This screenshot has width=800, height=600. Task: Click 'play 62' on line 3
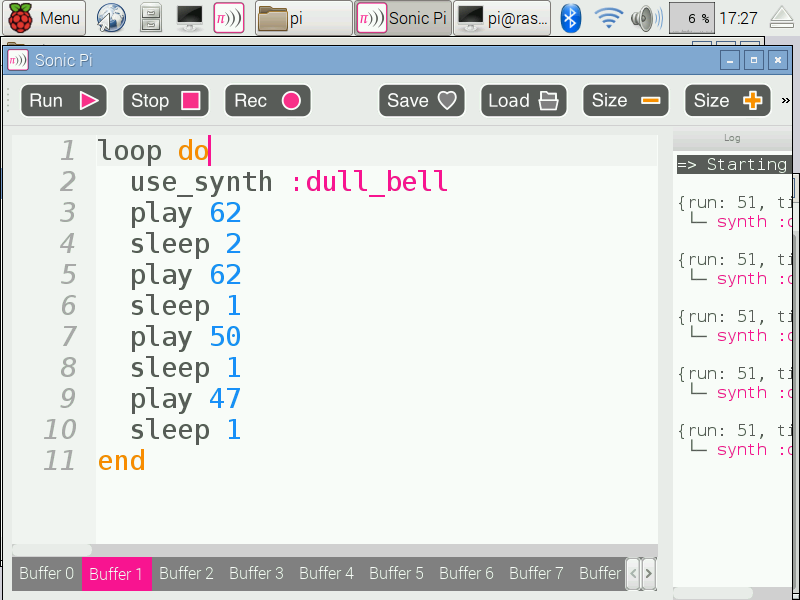click(x=185, y=213)
